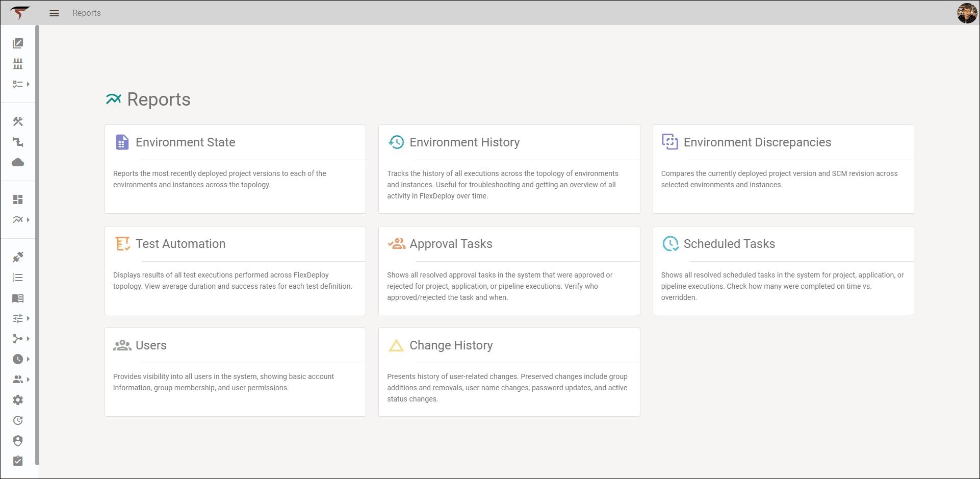Image resolution: width=980 pixels, height=479 pixels.
Task: Open the gear settings icon in sidebar
Action: click(x=18, y=400)
